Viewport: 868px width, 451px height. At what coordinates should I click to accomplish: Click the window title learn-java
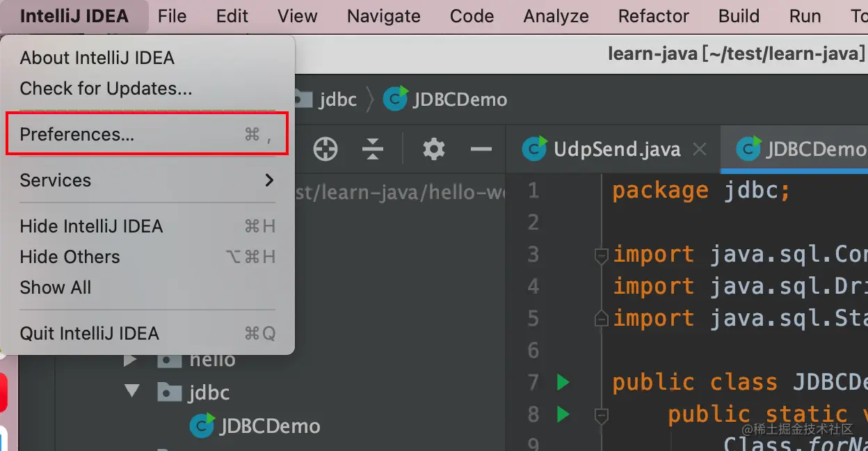(x=737, y=54)
